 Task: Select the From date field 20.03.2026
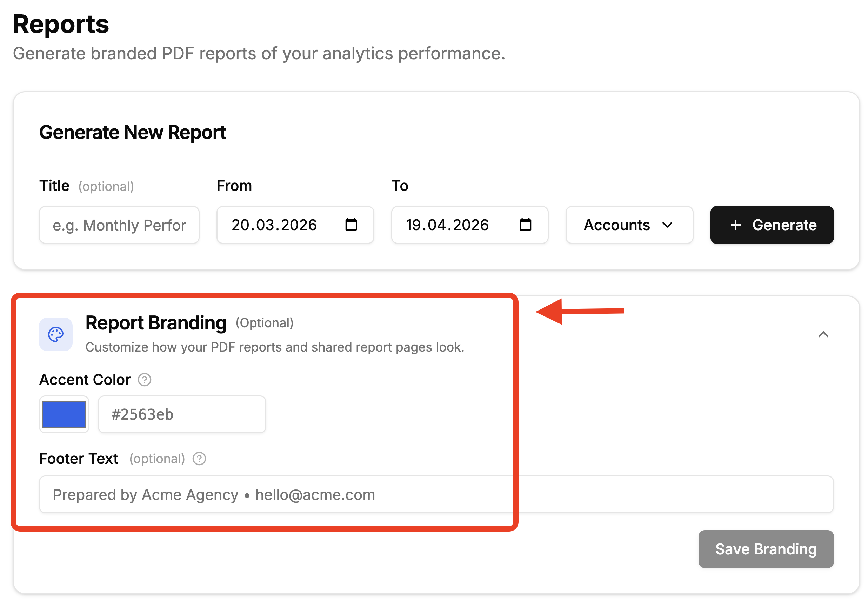tap(295, 225)
